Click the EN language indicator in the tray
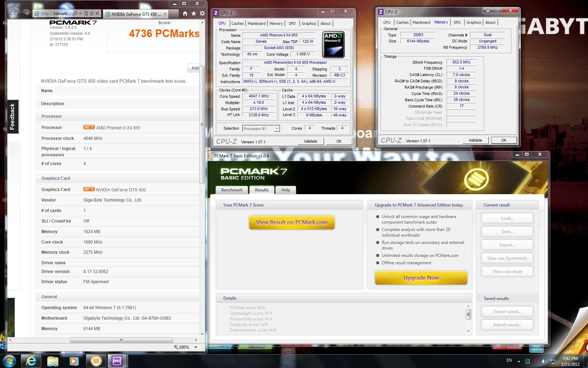The height and width of the screenshot is (368, 588). [x=509, y=360]
